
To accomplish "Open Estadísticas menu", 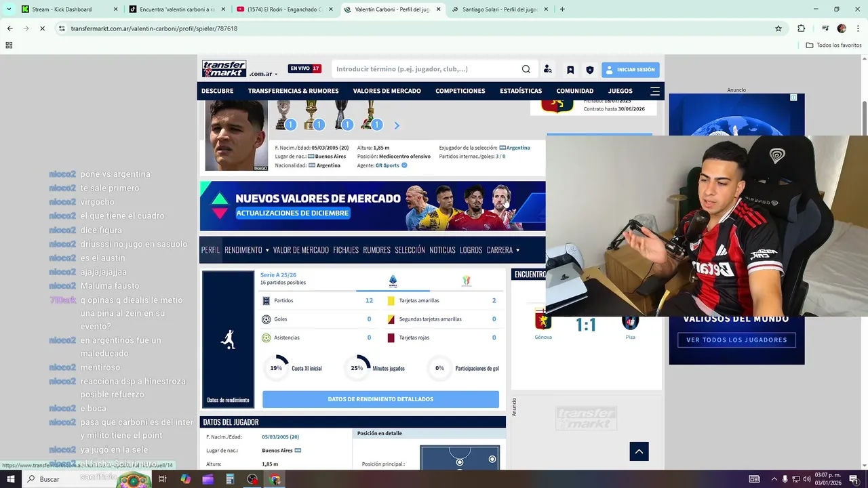I will [521, 91].
